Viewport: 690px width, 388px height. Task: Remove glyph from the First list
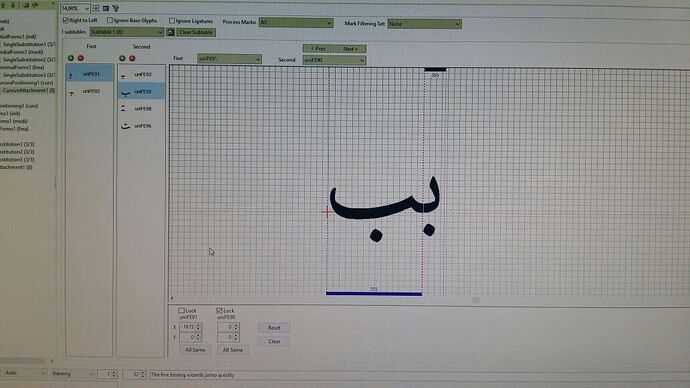(x=81, y=58)
